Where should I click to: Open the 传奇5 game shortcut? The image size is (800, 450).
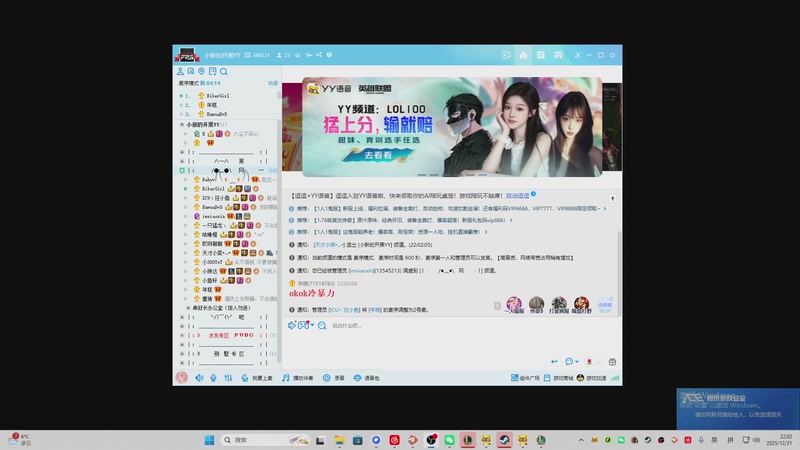(x=536, y=305)
